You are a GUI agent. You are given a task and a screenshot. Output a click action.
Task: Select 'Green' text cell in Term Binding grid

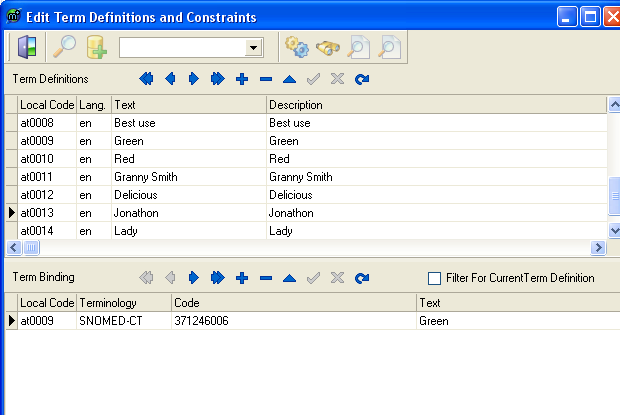(x=518, y=321)
